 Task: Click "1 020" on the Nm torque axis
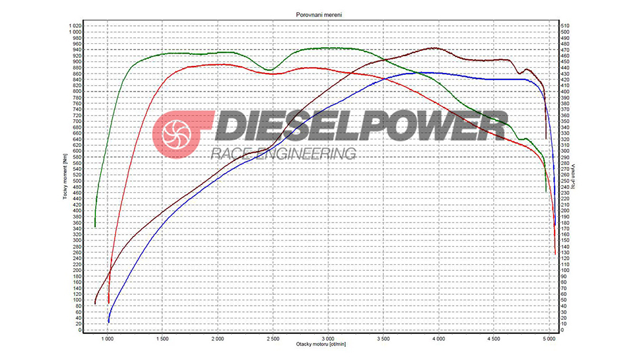(75, 26)
